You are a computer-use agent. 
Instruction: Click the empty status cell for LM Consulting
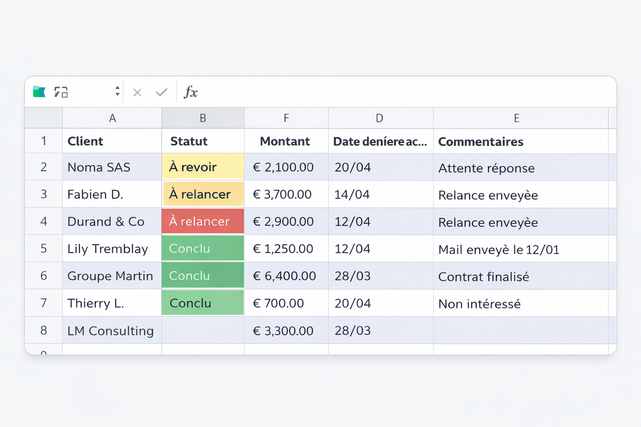(x=202, y=330)
